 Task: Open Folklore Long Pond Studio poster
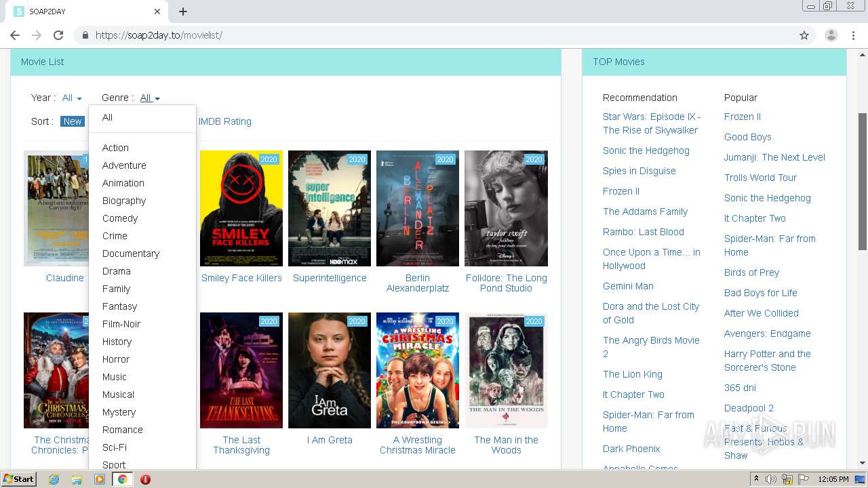coord(506,208)
